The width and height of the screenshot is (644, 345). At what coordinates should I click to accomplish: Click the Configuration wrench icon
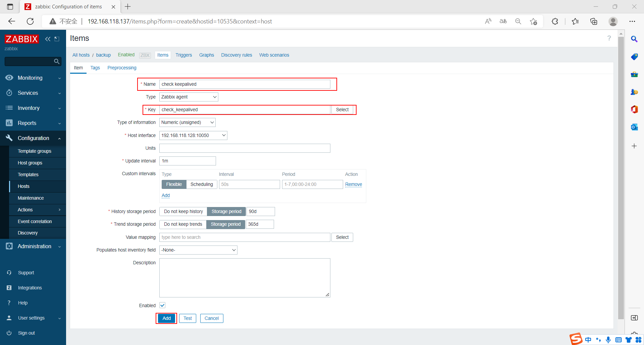pyautogui.click(x=9, y=138)
